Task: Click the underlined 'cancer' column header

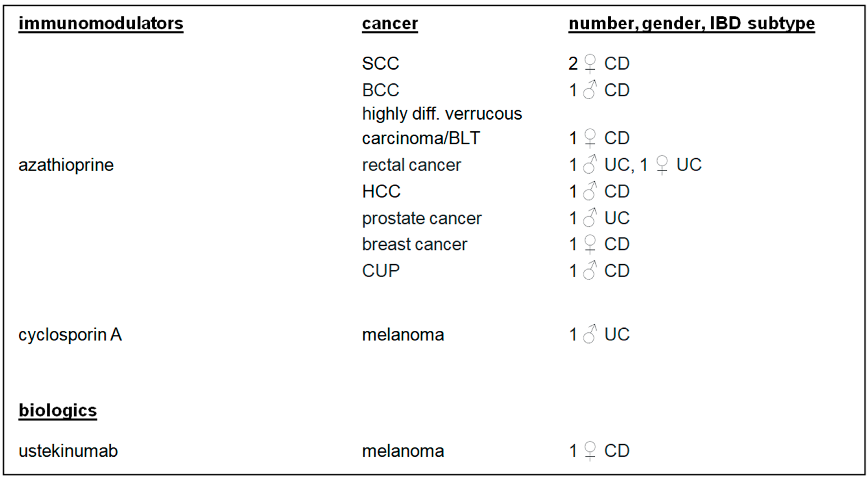Action: (x=390, y=24)
